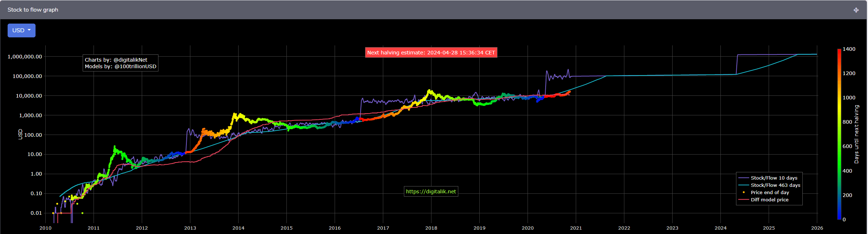Click the 1,000,000.00 y-axis tick label
The image size is (868, 234).
pos(25,57)
